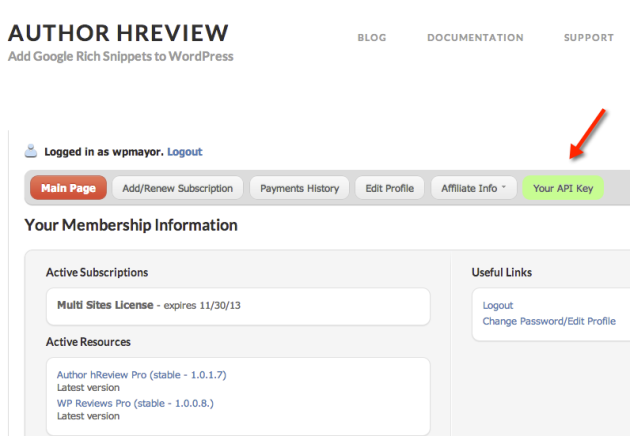Open the Your API Key tab

[x=563, y=188]
